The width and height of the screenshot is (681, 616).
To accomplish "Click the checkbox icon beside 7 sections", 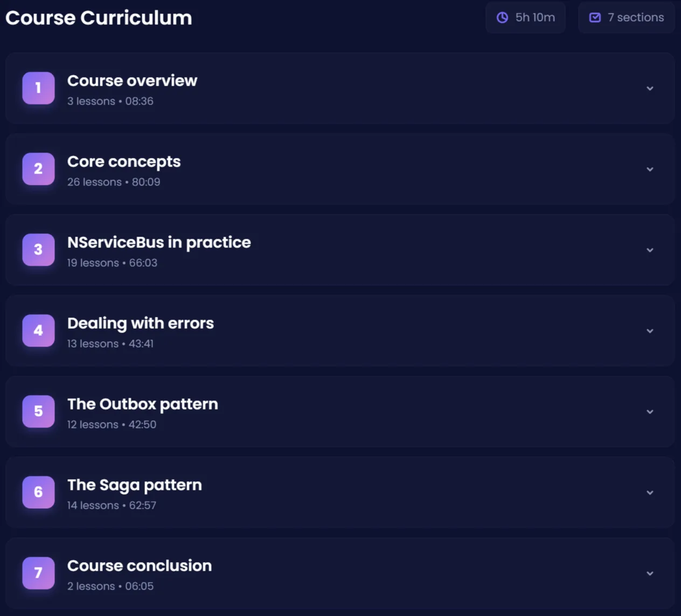I will [x=595, y=18].
